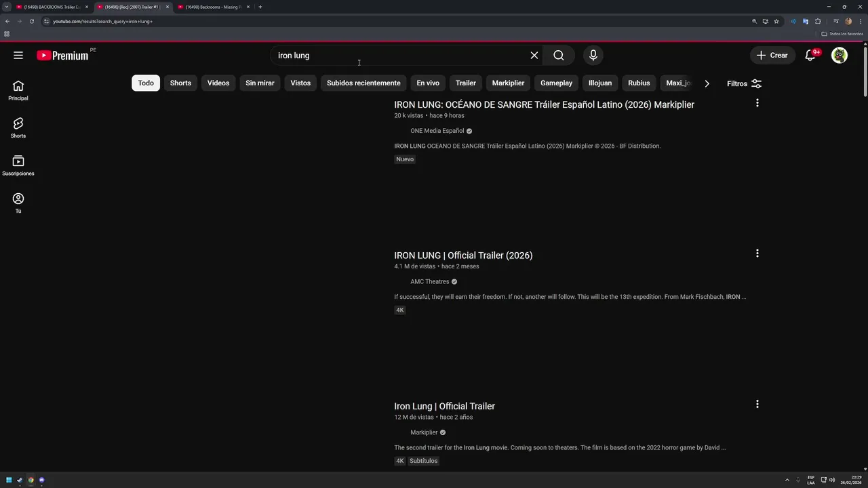Open the taskbar clock and date

850,480
